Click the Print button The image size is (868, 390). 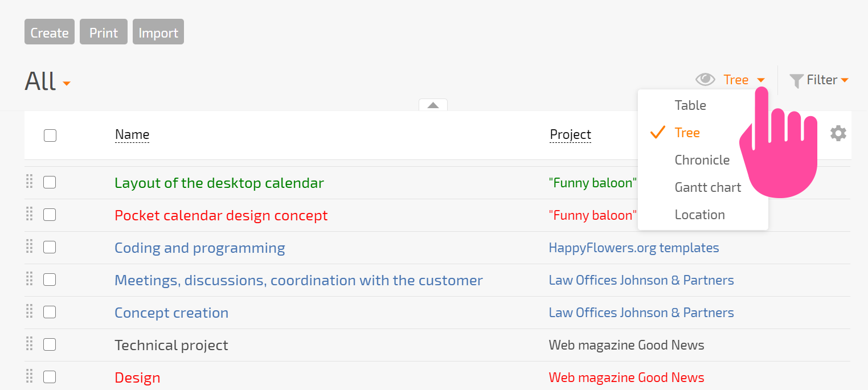tap(104, 32)
